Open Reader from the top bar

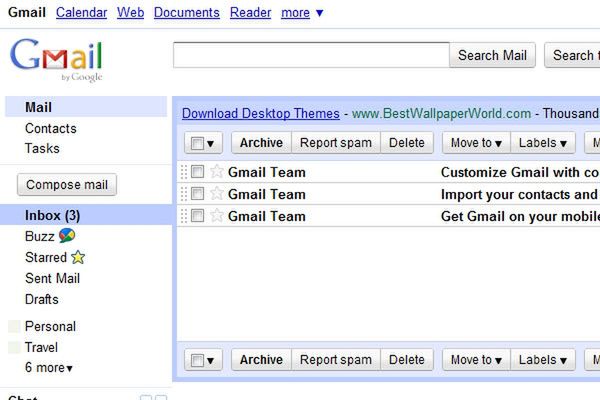pyautogui.click(x=250, y=13)
